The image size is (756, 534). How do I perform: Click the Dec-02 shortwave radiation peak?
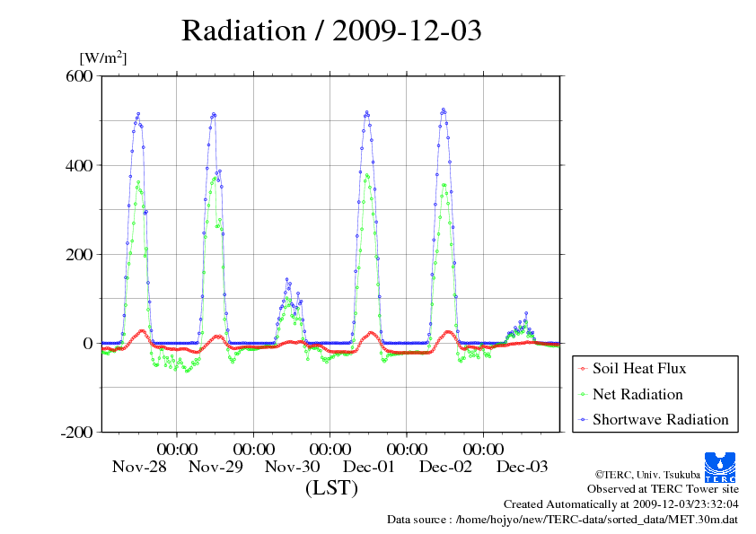point(443,109)
